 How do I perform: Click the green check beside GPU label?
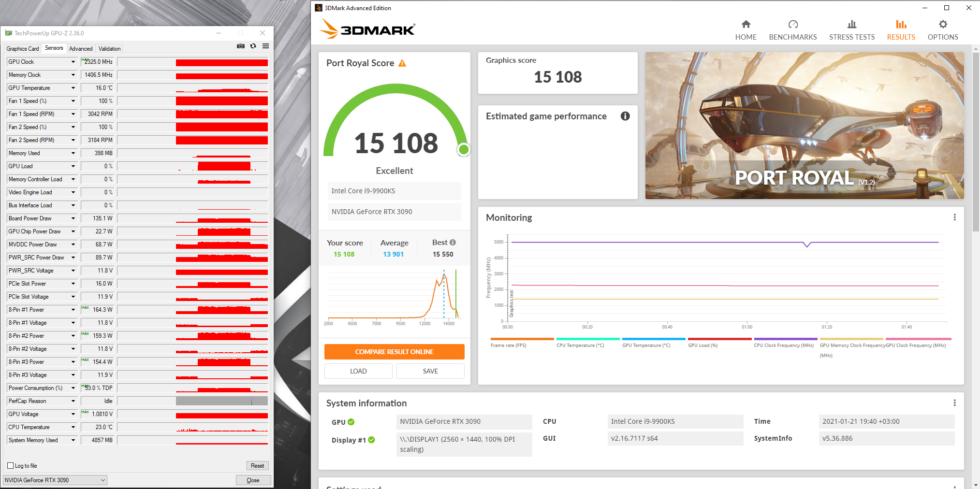point(351,422)
